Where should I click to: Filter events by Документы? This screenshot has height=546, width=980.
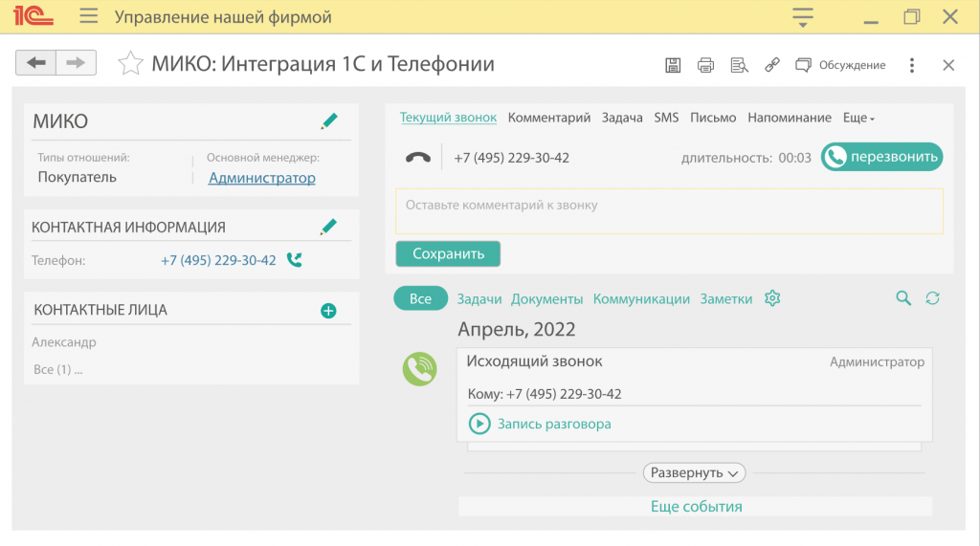click(x=546, y=299)
